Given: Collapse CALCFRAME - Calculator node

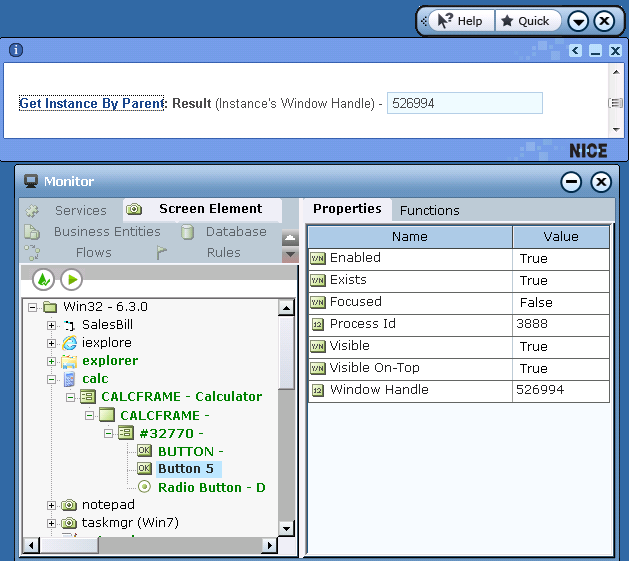Looking at the screenshot, I should click(71, 397).
